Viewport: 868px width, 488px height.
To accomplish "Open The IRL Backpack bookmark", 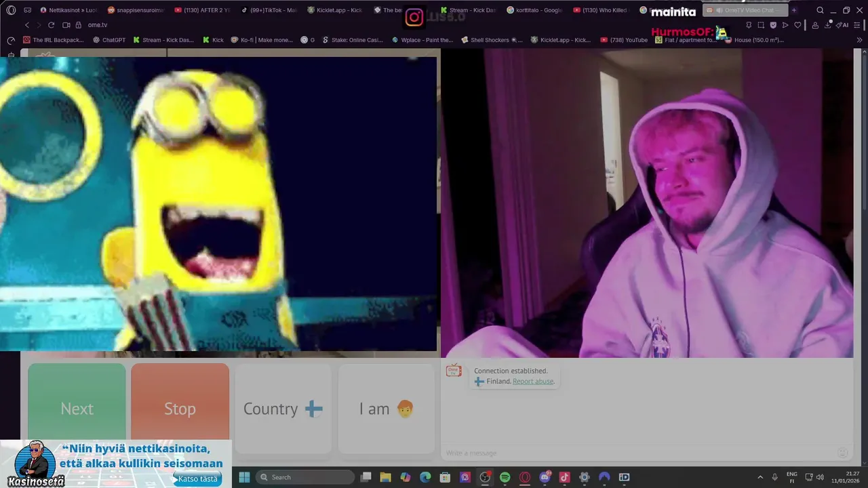I will point(54,40).
